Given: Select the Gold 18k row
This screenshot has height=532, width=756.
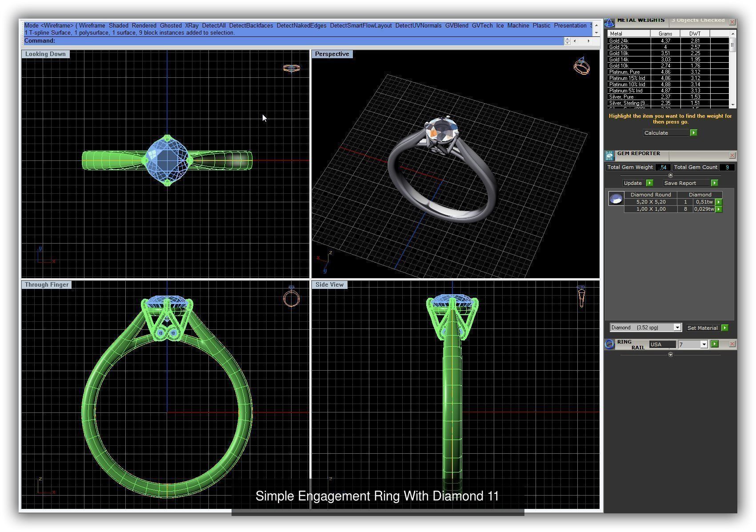Looking at the screenshot, I should point(668,53).
